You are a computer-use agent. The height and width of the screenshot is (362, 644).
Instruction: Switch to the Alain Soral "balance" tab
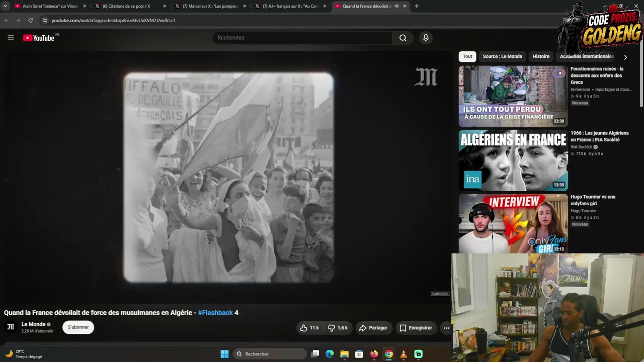(49, 6)
